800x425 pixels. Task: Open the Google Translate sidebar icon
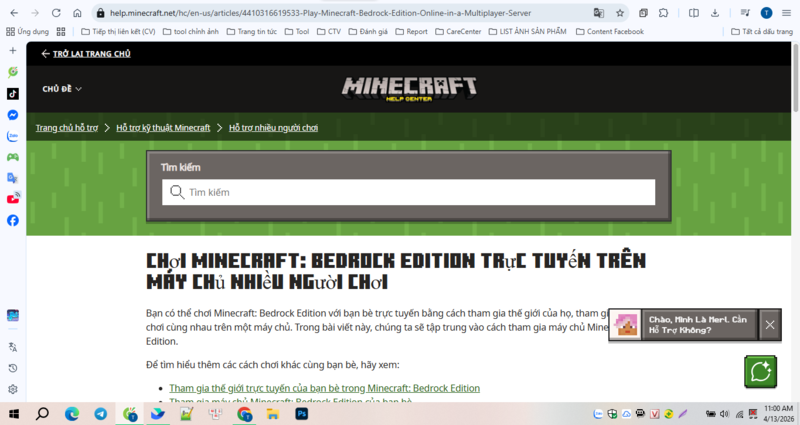[x=13, y=178]
